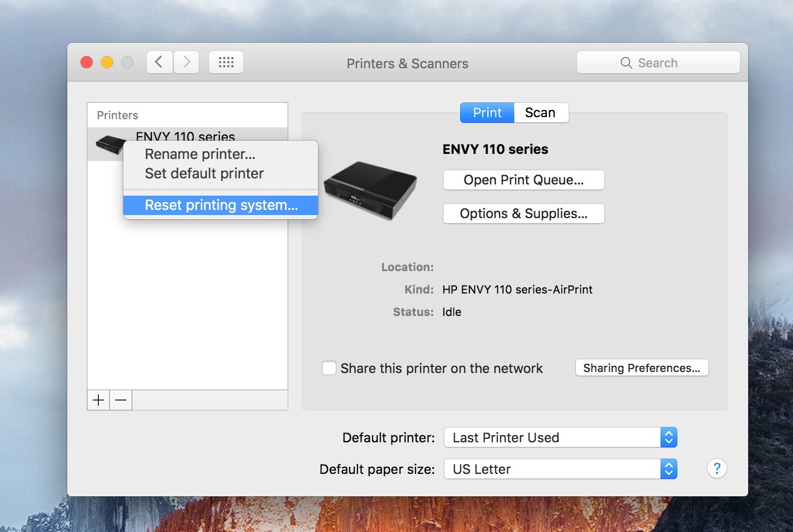Go back with the left chevron button
Viewport: 793px width, 532px height.
click(x=160, y=62)
